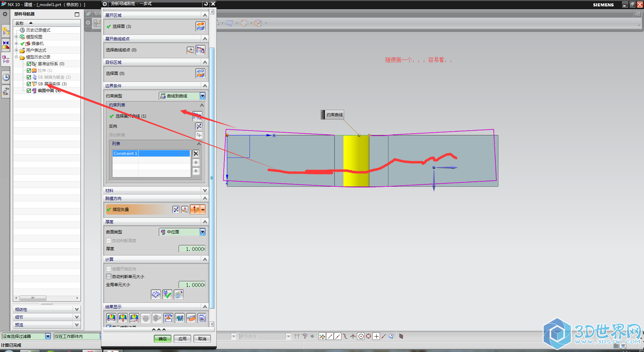The image size is (644, 352).
Task: Open the selection filter dropdown arrow
Action: pyautogui.click(x=48, y=336)
